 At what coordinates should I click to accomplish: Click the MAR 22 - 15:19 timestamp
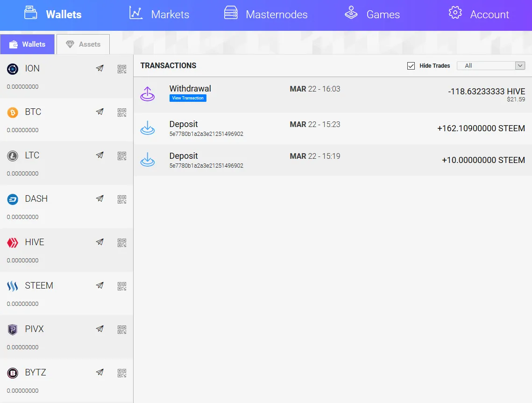pos(315,156)
